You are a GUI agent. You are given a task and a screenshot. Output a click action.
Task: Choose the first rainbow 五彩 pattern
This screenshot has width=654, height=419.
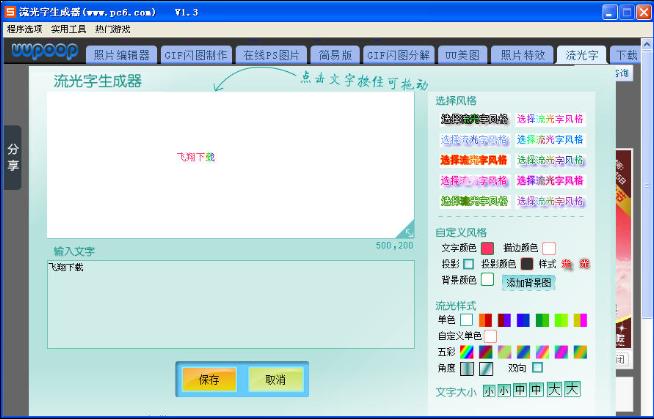pos(467,352)
